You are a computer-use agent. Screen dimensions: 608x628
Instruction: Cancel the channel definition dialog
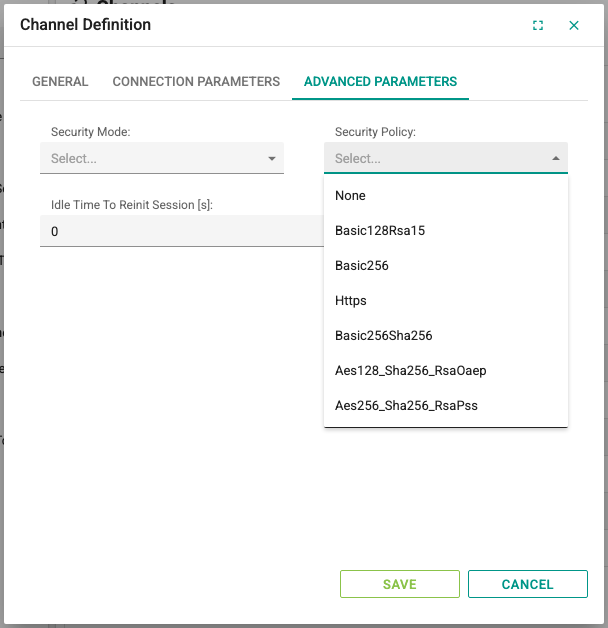[x=527, y=584]
